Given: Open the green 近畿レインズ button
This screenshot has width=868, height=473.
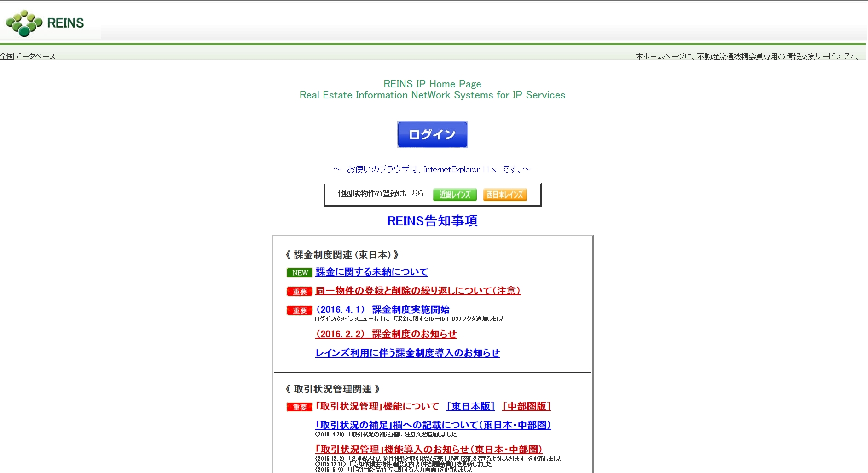Looking at the screenshot, I should 454,195.
